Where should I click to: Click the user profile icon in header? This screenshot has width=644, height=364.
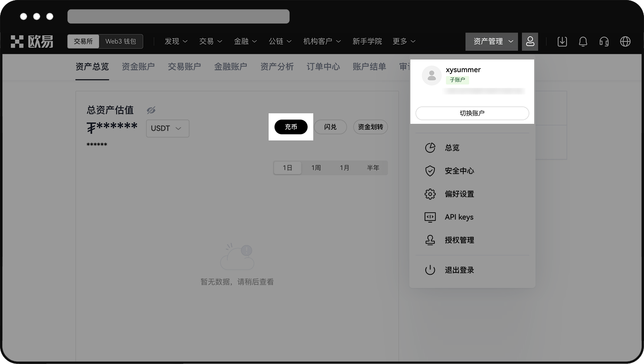pos(530,42)
